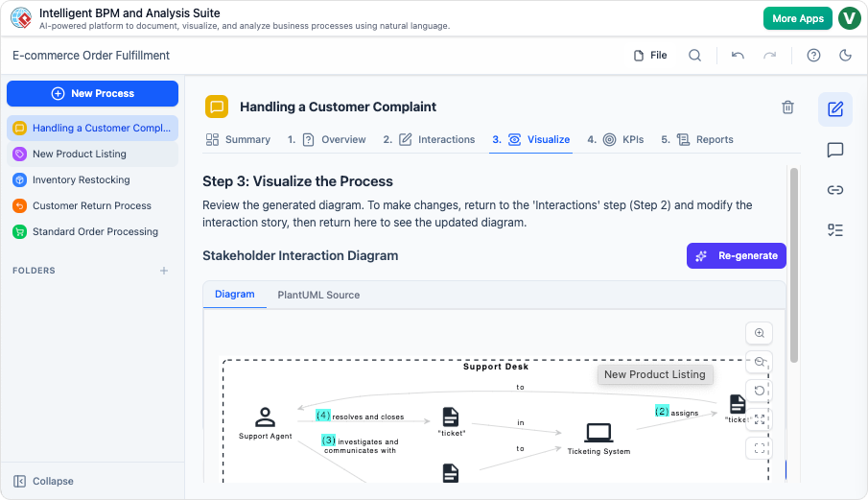This screenshot has height=500, width=868.
Task: Click the FOLDERS section label
Action: [34, 271]
